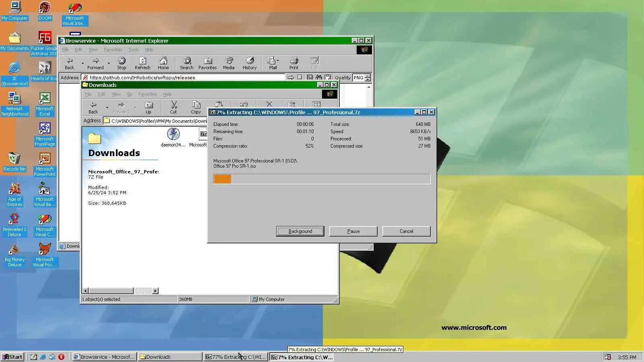Expand Back history dropdown in Internet Explorer

(83, 63)
